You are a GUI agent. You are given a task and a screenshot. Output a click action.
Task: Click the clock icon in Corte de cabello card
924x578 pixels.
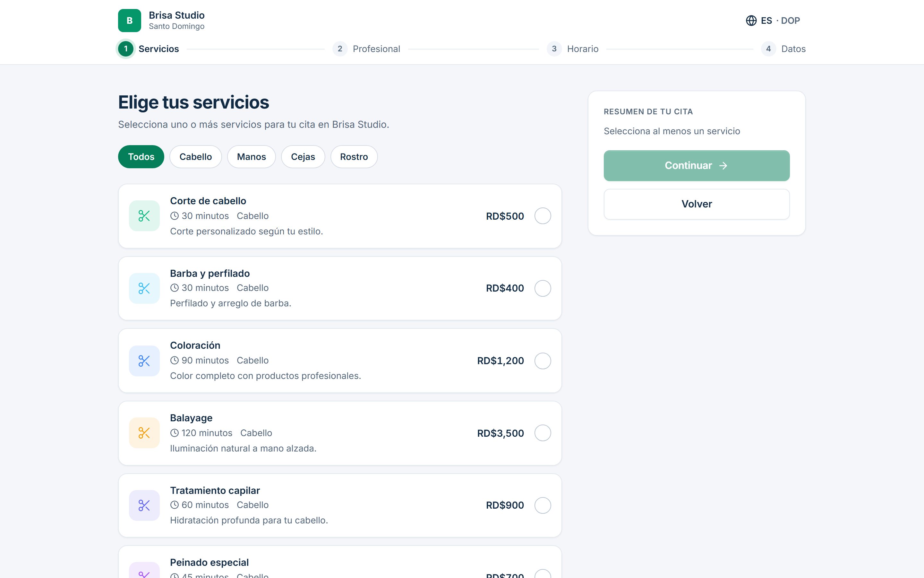(x=175, y=215)
